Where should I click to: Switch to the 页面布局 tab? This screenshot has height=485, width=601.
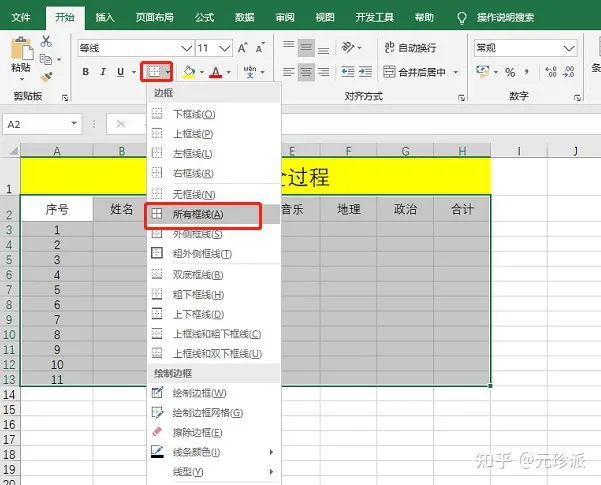154,17
